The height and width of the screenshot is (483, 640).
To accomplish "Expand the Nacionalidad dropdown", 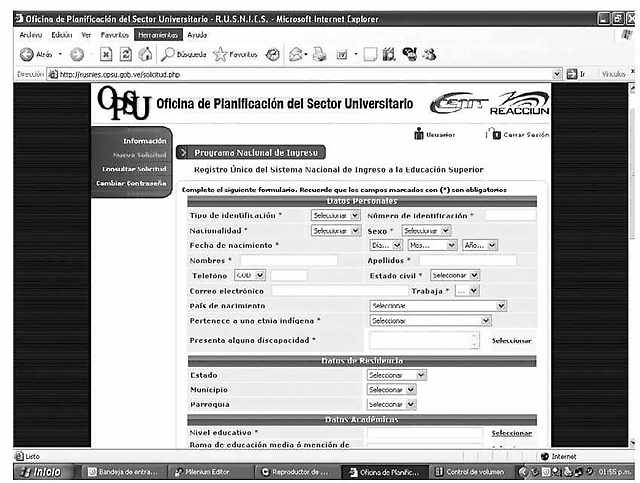I will click(x=334, y=230).
